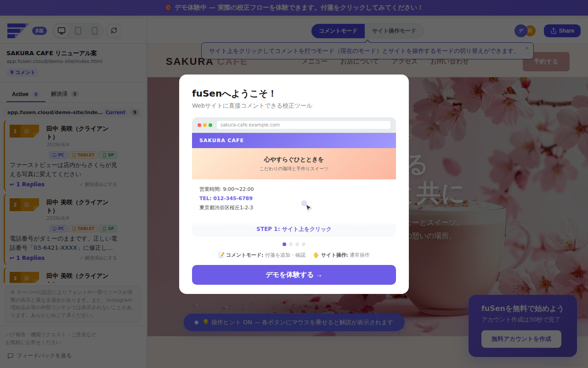The width and height of the screenshot is (588, 368).
Task: Expand app.fusen.cloud/demo-site page group
Action: point(73,112)
